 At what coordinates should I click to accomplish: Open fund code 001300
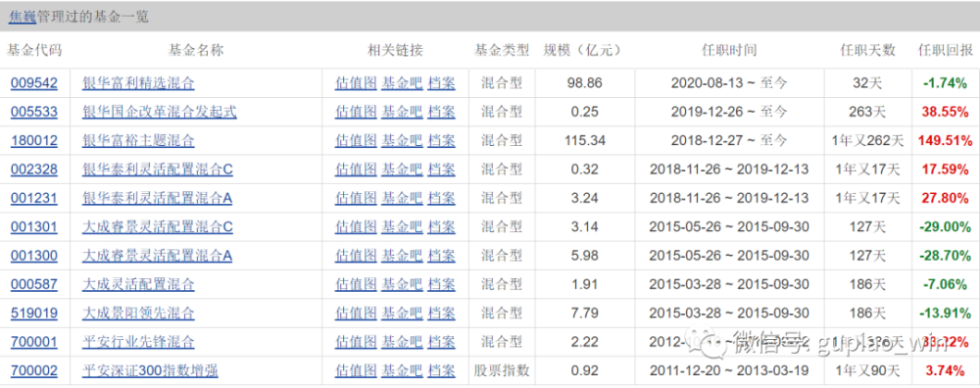33,256
